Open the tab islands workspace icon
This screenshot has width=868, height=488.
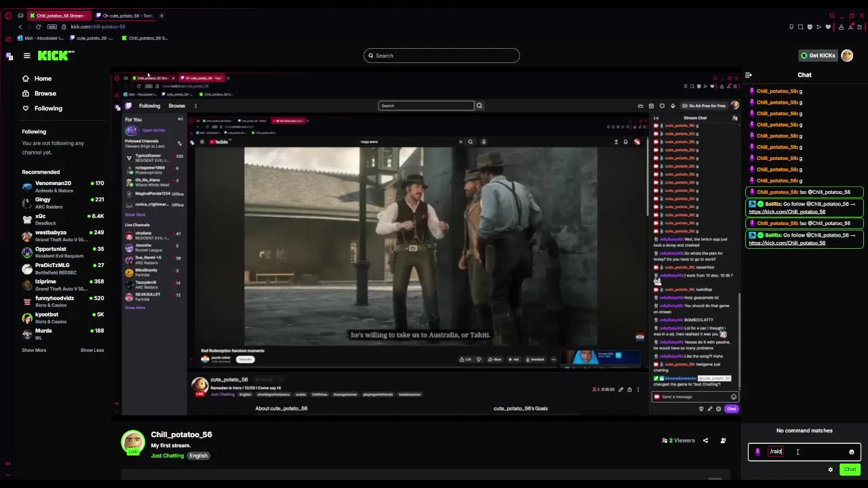click(x=20, y=16)
